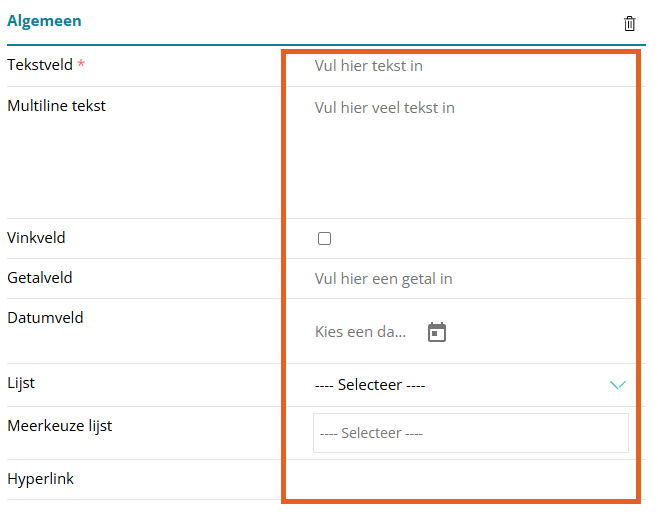This screenshot has height=516, width=658.
Task: Click the Datumveld label
Action: tap(45, 318)
